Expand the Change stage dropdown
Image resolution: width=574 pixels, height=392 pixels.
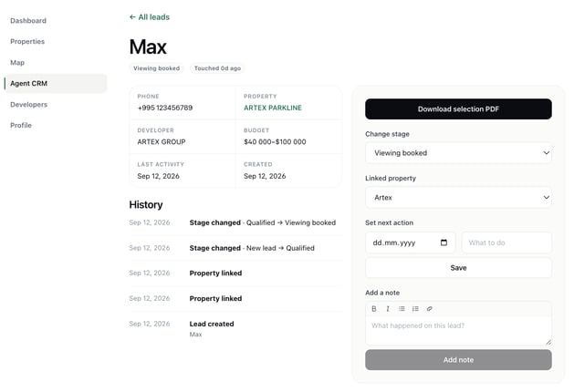tap(458, 153)
